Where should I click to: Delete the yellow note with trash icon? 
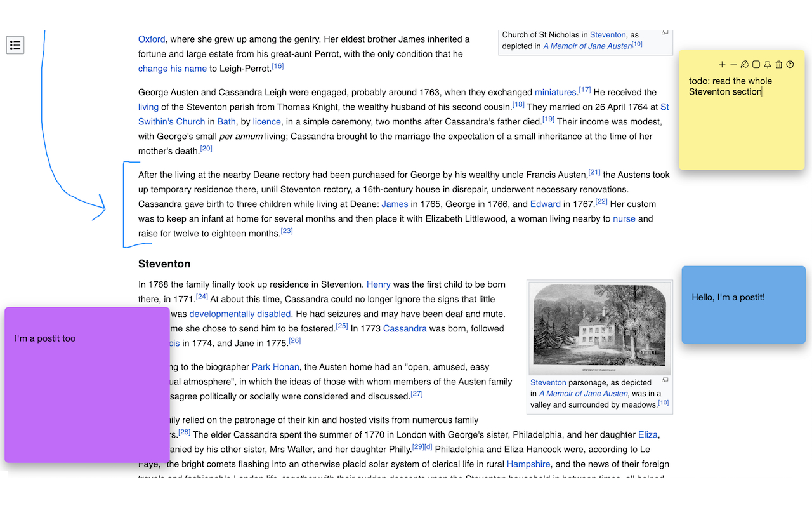779,64
